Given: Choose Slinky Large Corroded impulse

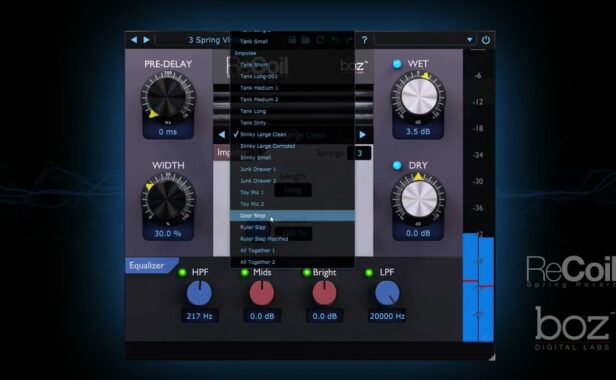Looking at the screenshot, I should [292, 146].
